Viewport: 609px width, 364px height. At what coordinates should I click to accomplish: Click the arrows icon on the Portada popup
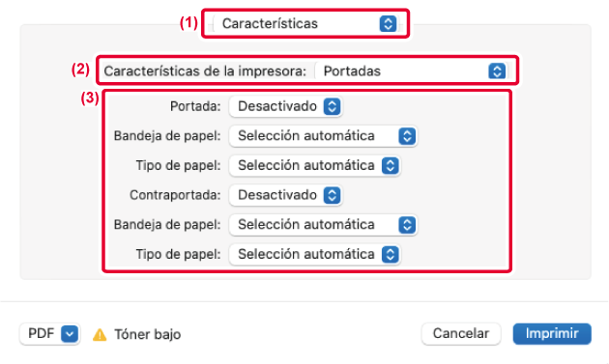pyautogui.click(x=333, y=106)
